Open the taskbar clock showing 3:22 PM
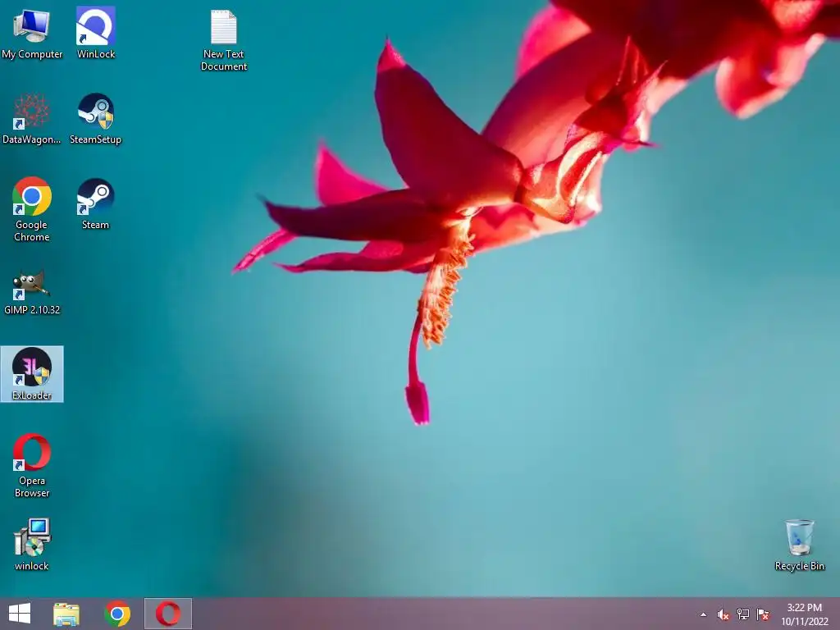 coord(804,614)
